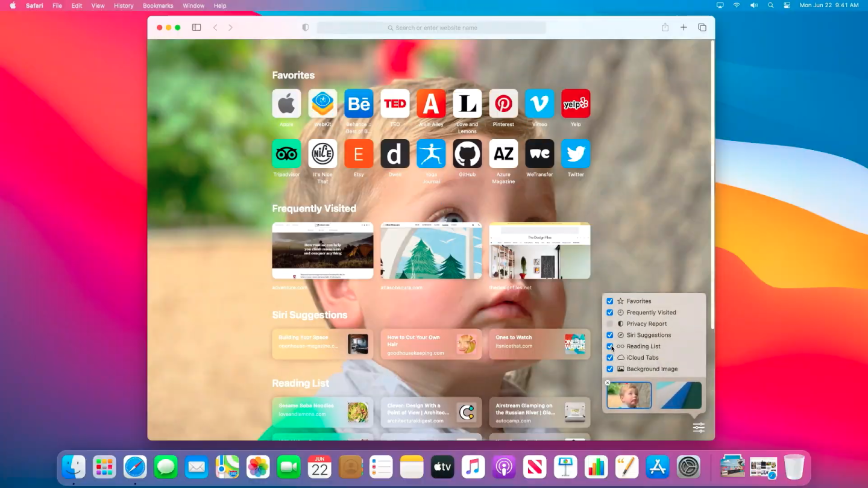868x488 pixels.
Task: Enable the Privacy Report checkbox
Action: tap(609, 324)
